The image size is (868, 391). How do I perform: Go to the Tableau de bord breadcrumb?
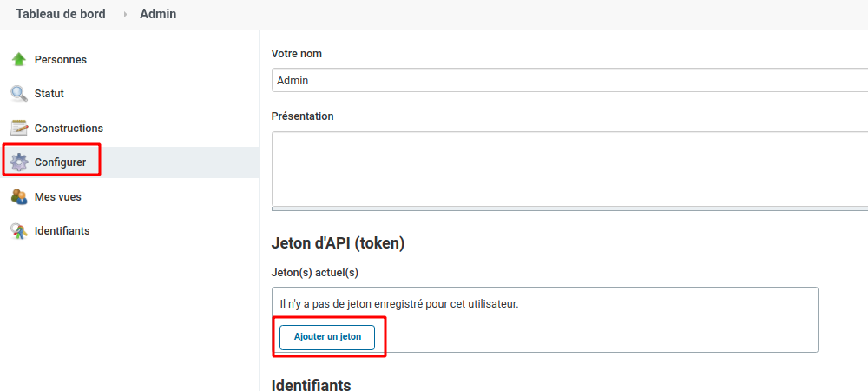(61, 14)
